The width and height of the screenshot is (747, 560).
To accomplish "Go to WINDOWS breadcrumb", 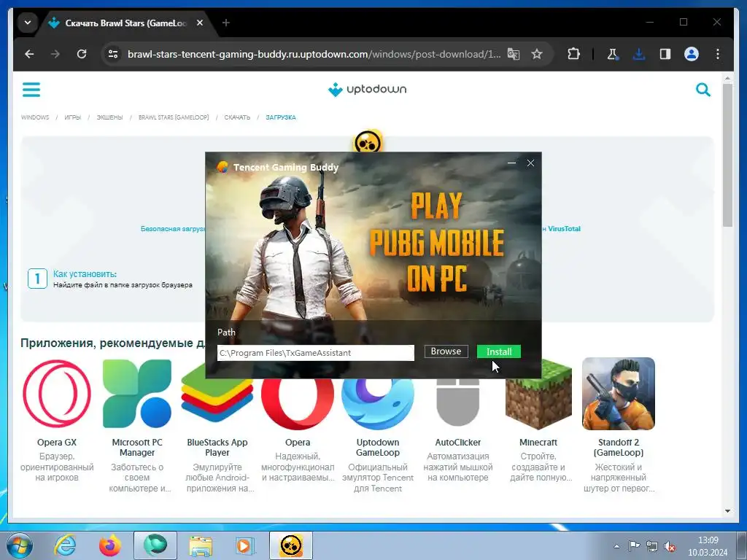I will coord(35,117).
